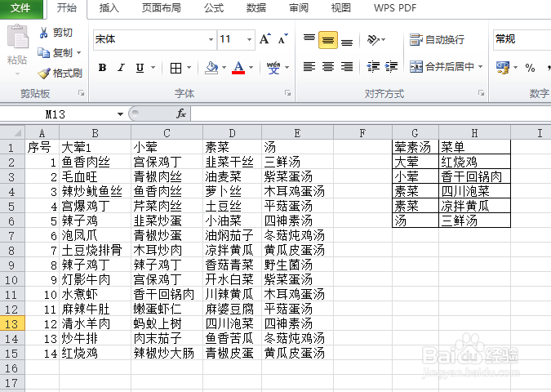Select the header cell 荤素汤
The width and height of the screenshot is (551, 392).
click(415, 147)
